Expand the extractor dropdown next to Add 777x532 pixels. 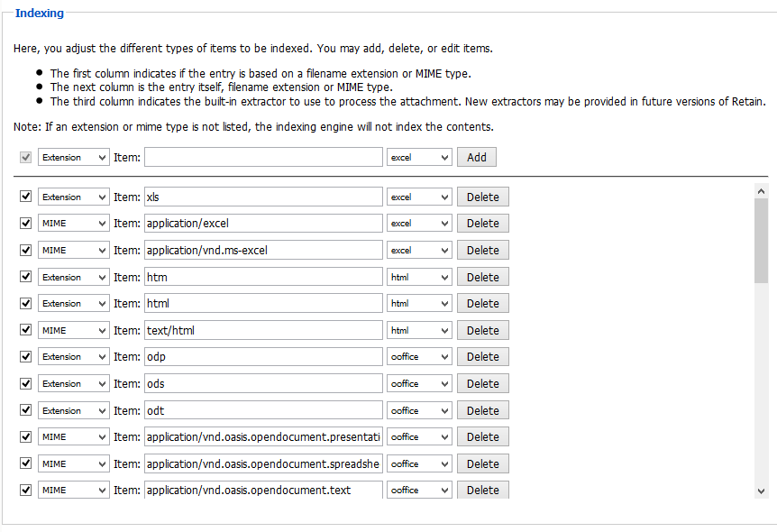pyautogui.click(x=419, y=158)
